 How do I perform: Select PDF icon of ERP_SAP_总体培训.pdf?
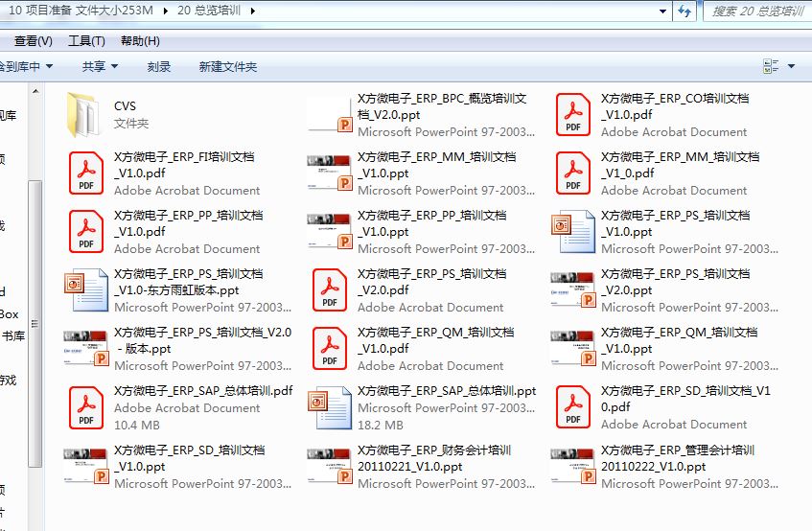(x=86, y=407)
